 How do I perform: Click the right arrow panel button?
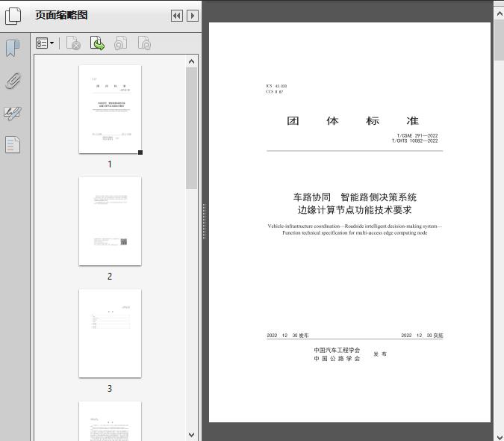tap(193, 16)
